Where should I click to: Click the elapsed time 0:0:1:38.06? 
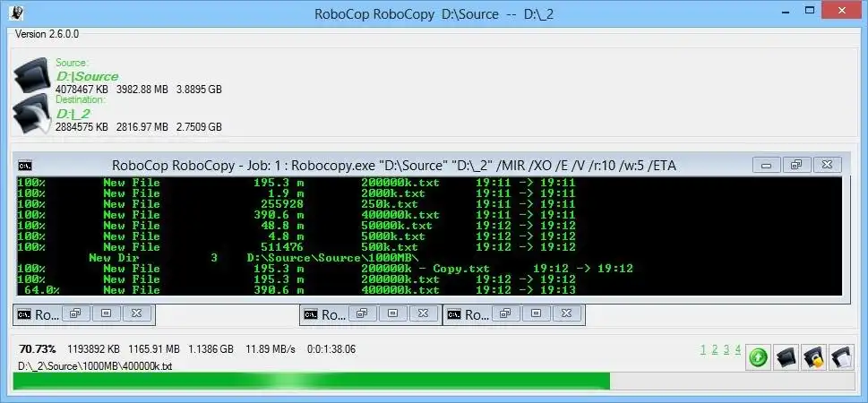[331, 349]
